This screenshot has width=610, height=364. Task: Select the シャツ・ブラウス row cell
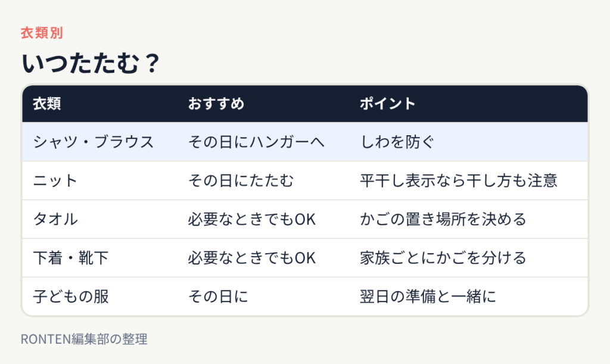94,142
